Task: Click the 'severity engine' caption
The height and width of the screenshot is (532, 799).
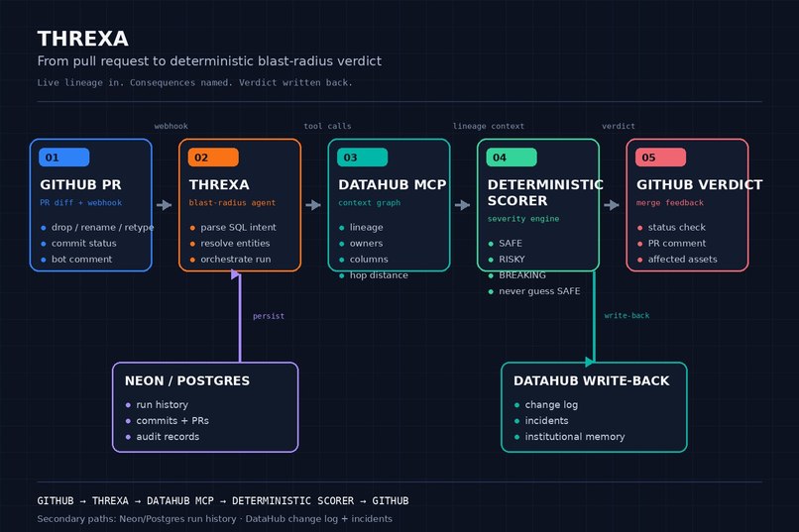Action: [523, 219]
